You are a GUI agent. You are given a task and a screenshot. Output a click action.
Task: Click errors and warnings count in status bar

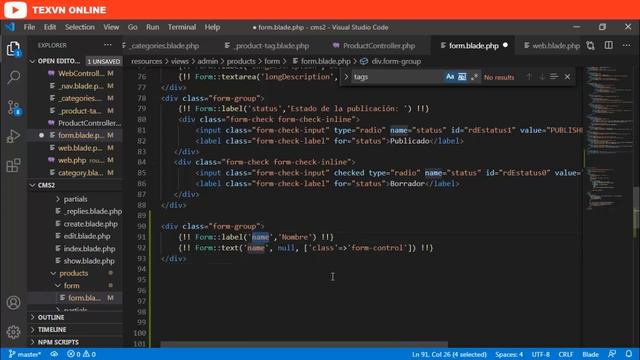[x=81, y=354]
